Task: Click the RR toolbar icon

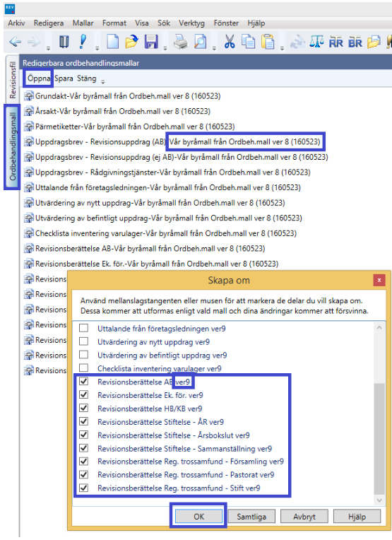Action: pyautogui.click(x=336, y=42)
